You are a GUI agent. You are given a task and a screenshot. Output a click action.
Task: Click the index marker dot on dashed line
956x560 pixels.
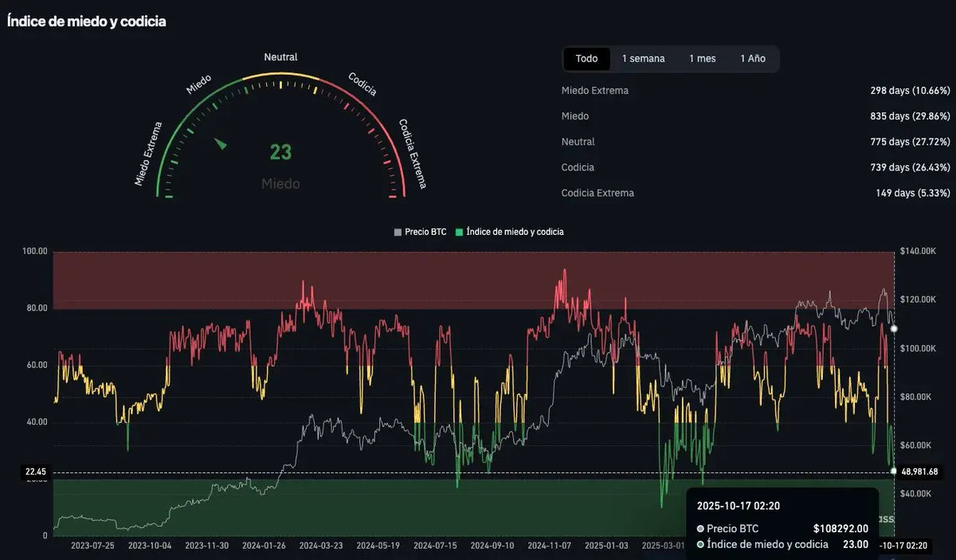point(893,472)
